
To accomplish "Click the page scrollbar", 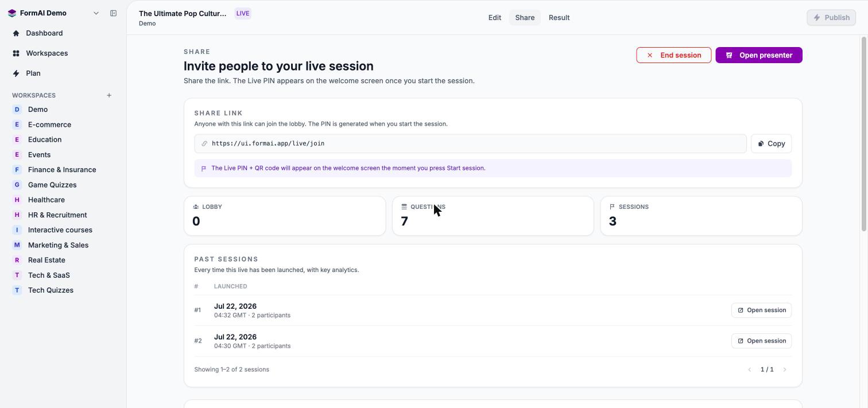I will (x=863, y=134).
